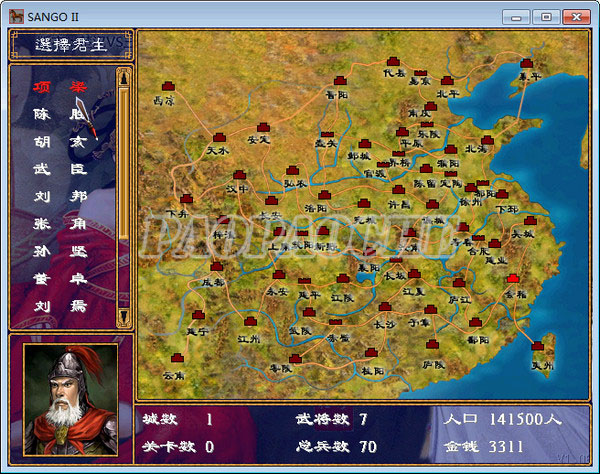Screen dimensions: 600x474
Task: Click the 天水 city marker
Action: (219, 137)
